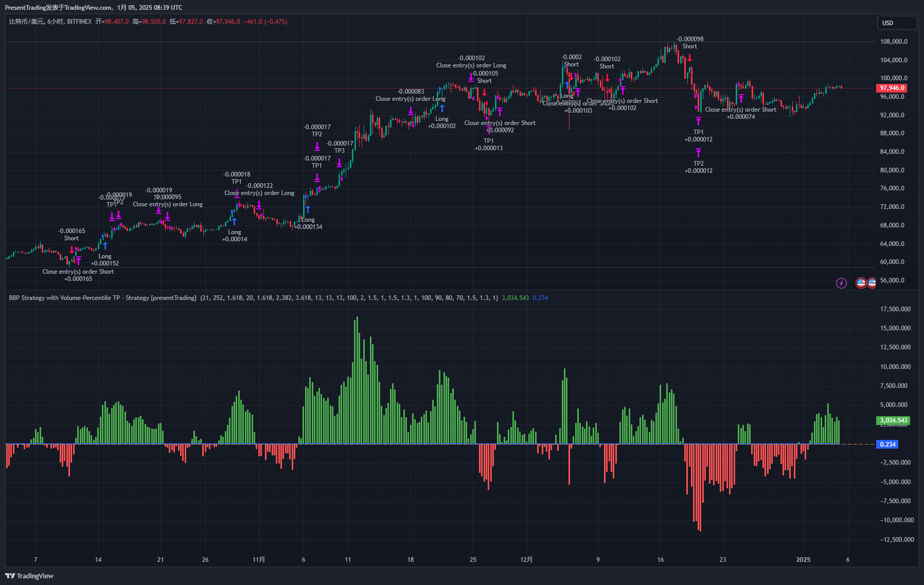Click the -0.0002 Short label
Image resolution: width=924 pixels, height=585 pixels.
[572, 61]
